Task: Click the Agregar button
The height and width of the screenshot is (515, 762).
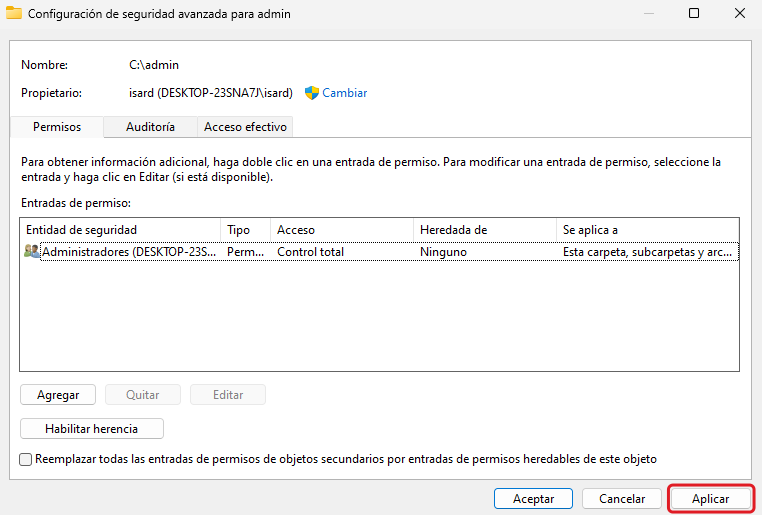Action: [x=58, y=395]
